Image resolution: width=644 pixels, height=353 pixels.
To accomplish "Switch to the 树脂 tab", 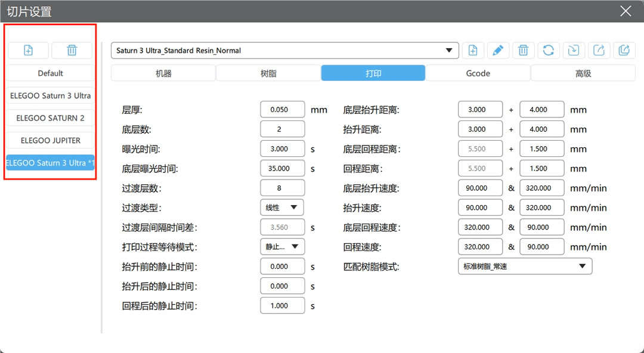I will [x=268, y=73].
